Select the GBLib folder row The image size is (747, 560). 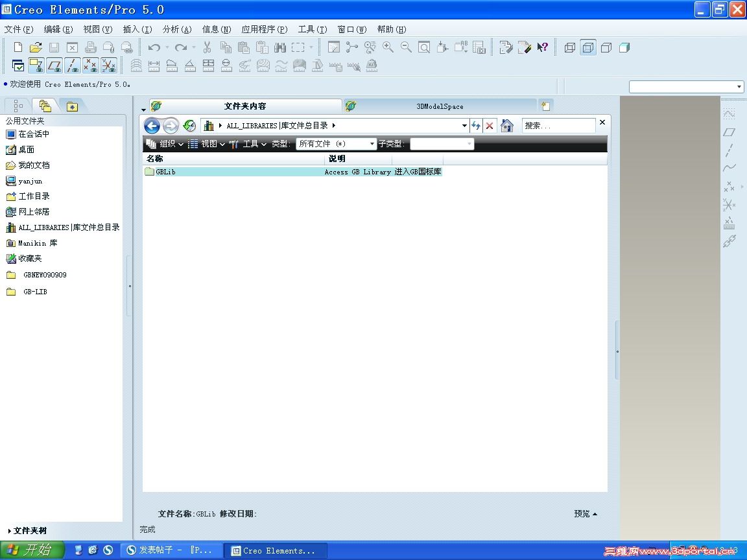pos(293,171)
